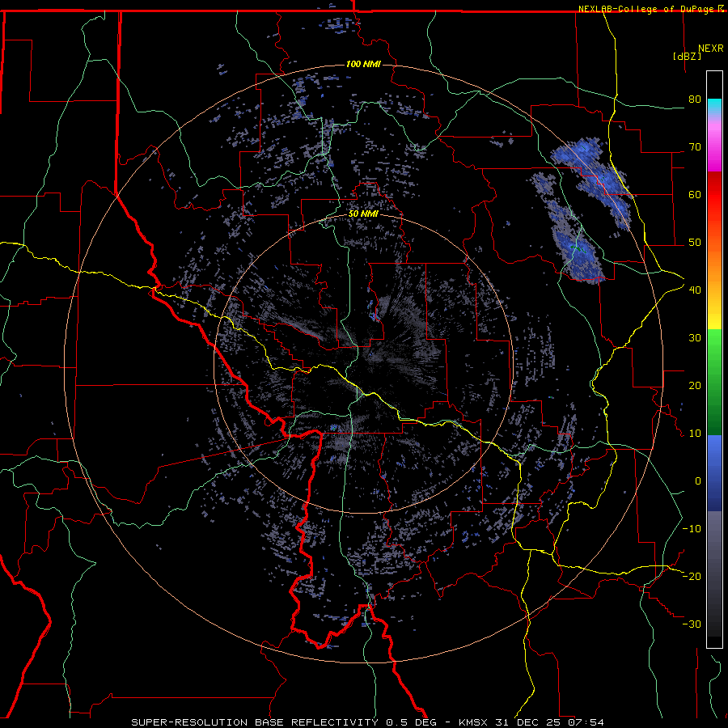Click the 0 value on the dBZ scale

click(698, 481)
